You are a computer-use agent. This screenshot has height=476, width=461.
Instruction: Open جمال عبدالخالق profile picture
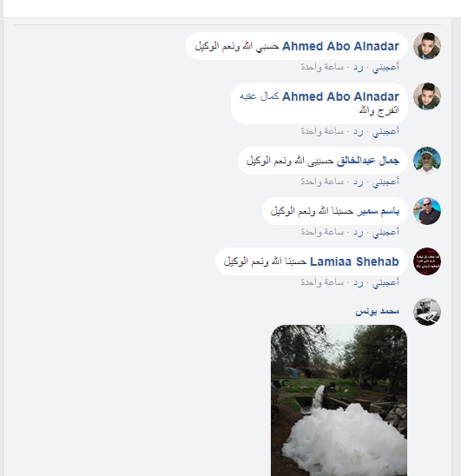pos(427,161)
